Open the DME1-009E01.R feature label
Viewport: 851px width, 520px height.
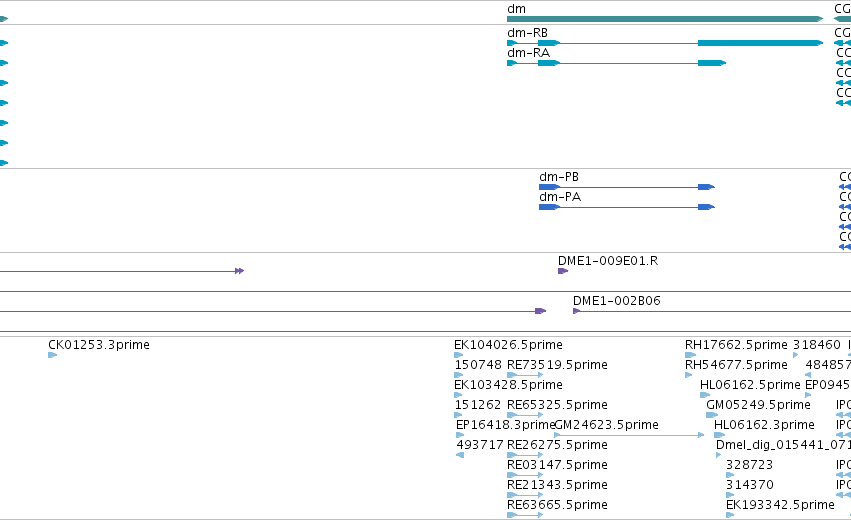point(608,261)
